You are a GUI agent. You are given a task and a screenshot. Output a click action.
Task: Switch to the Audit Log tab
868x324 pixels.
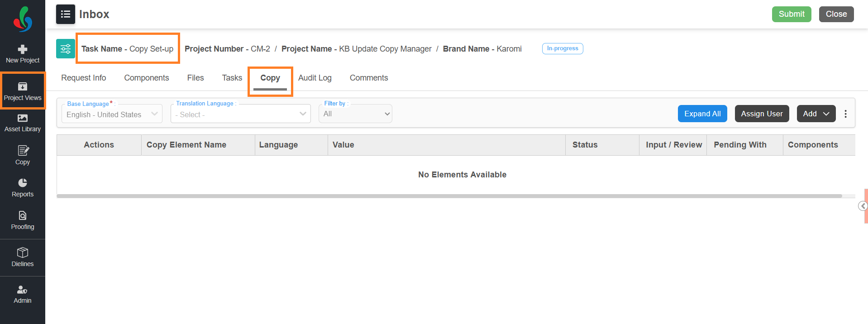[315, 78]
